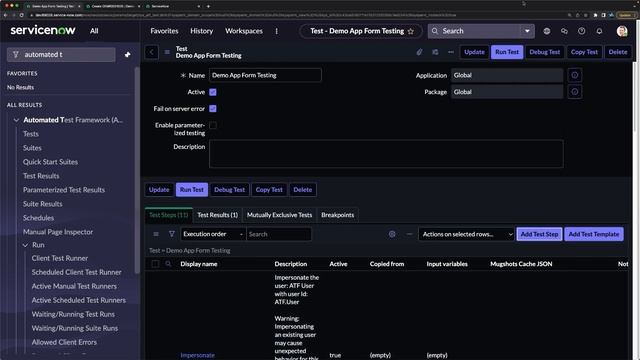Open the chat sidebar icon
This screenshot has width=640, height=360.
tap(564, 31)
